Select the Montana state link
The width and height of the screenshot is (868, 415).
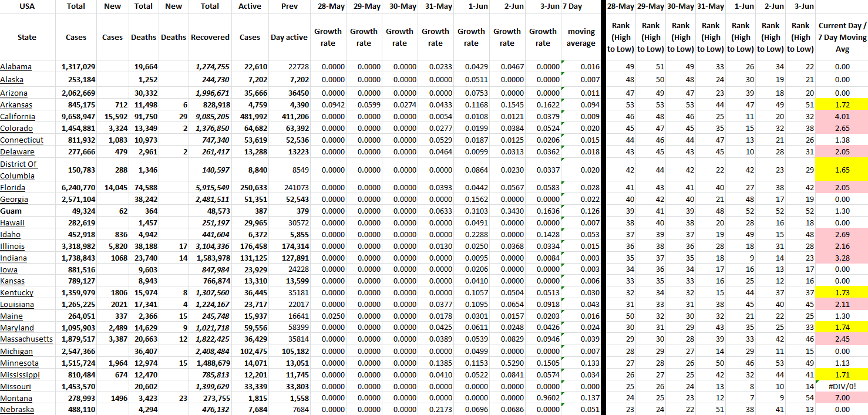click(x=16, y=398)
